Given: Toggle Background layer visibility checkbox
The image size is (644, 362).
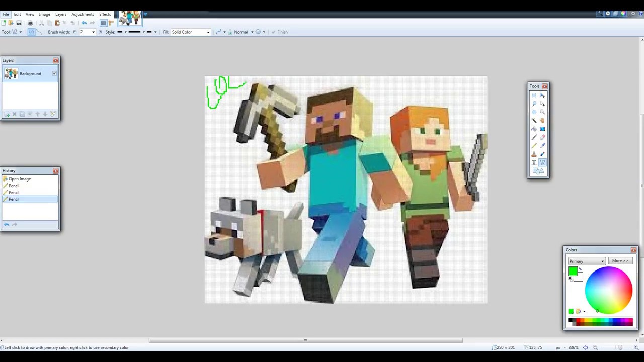Looking at the screenshot, I should pyautogui.click(x=54, y=73).
